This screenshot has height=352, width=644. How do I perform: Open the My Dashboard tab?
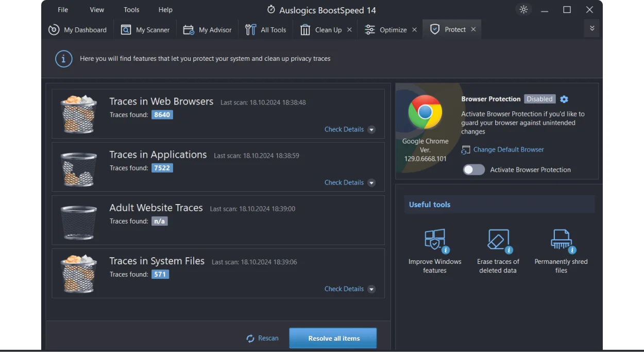(77, 30)
